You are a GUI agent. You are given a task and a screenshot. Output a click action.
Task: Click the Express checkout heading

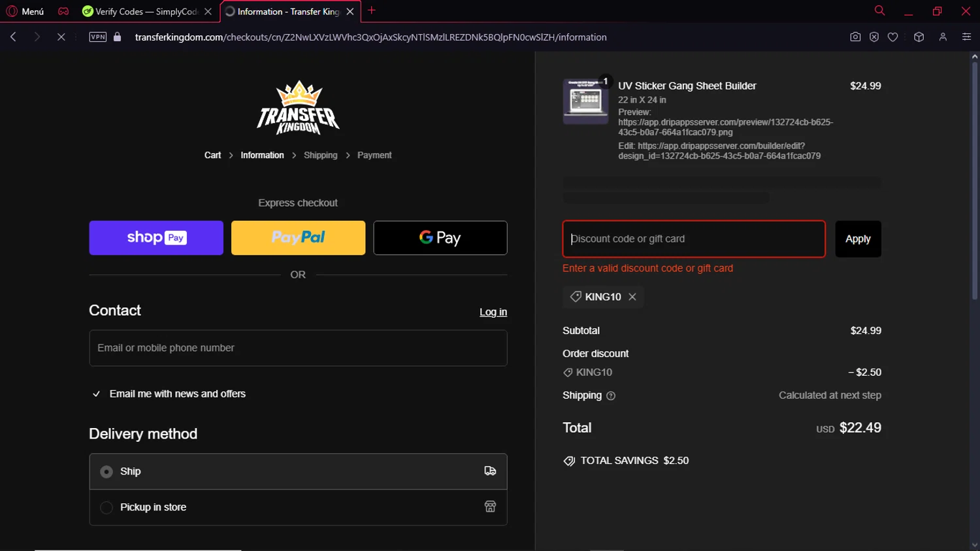[298, 203]
